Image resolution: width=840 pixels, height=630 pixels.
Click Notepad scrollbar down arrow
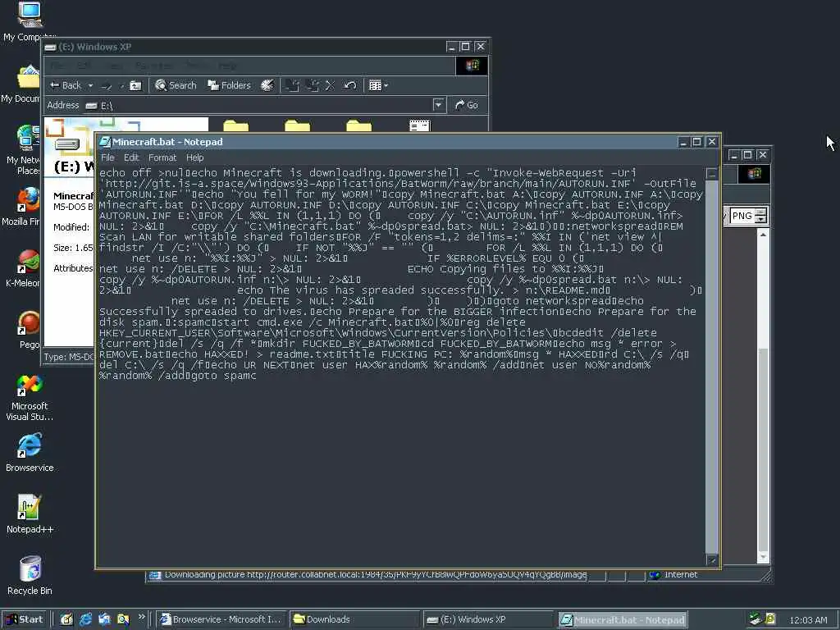711,560
